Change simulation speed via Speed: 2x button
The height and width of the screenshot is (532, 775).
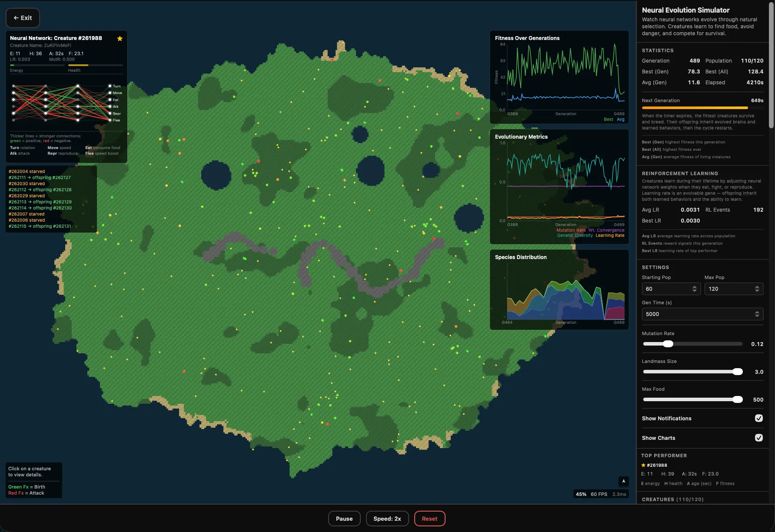387,519
